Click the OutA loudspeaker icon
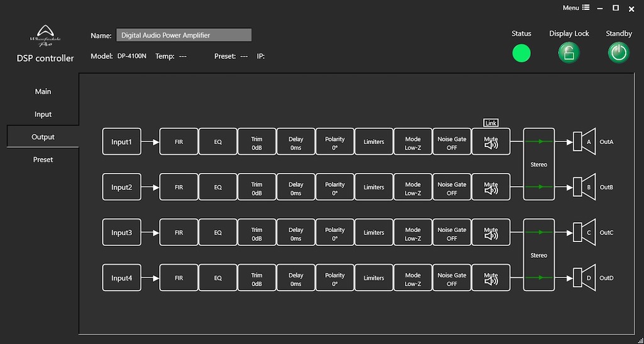The image size is (644, 344). pos(584,142)
